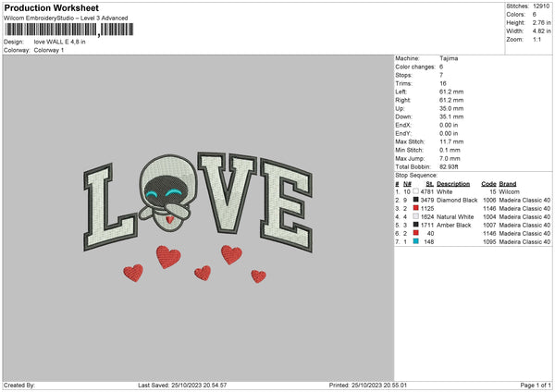Pick the Natural White thread swatch

(x=416, y=216)
